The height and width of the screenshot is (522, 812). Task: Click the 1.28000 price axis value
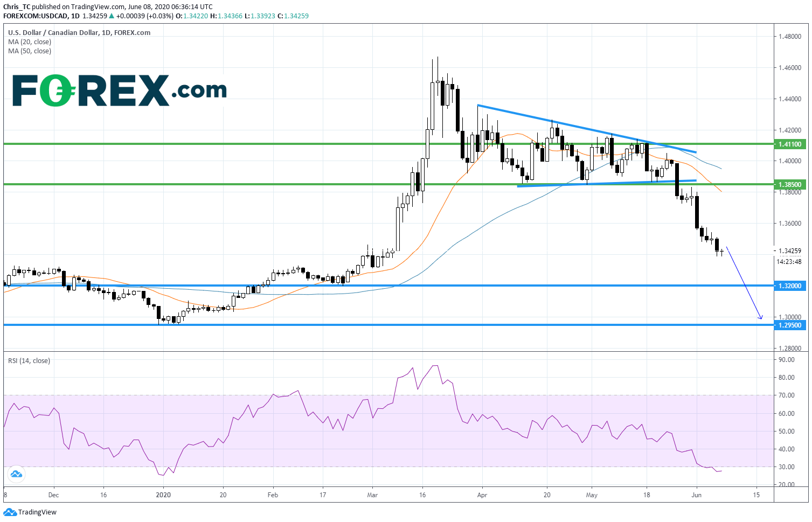point(789,349)
